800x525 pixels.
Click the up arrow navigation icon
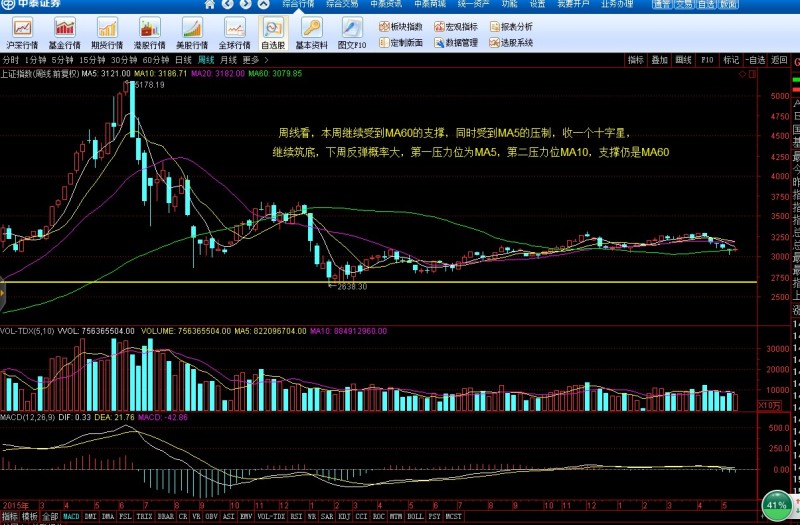[263, 4]
